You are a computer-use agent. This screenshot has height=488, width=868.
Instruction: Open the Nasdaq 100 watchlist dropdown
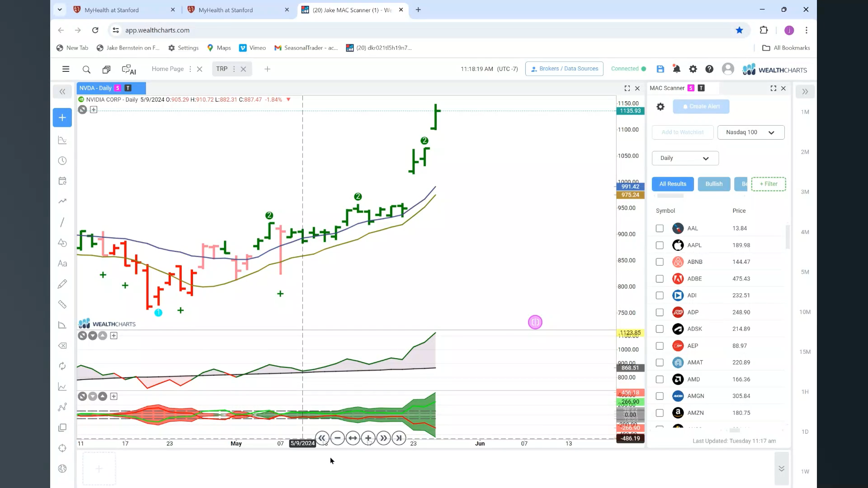(x=751, y=132)
